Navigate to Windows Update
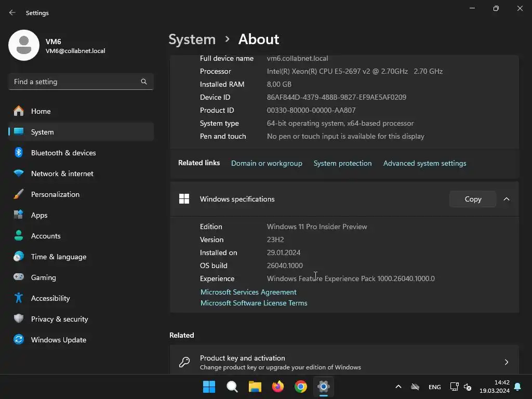 pyautogui.click(x=81, y=340)
